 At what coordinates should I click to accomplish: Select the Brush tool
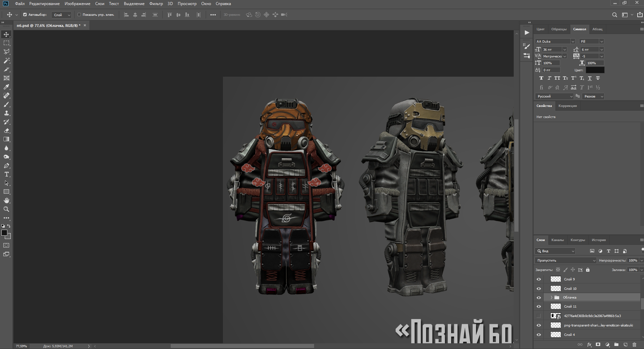6,104
